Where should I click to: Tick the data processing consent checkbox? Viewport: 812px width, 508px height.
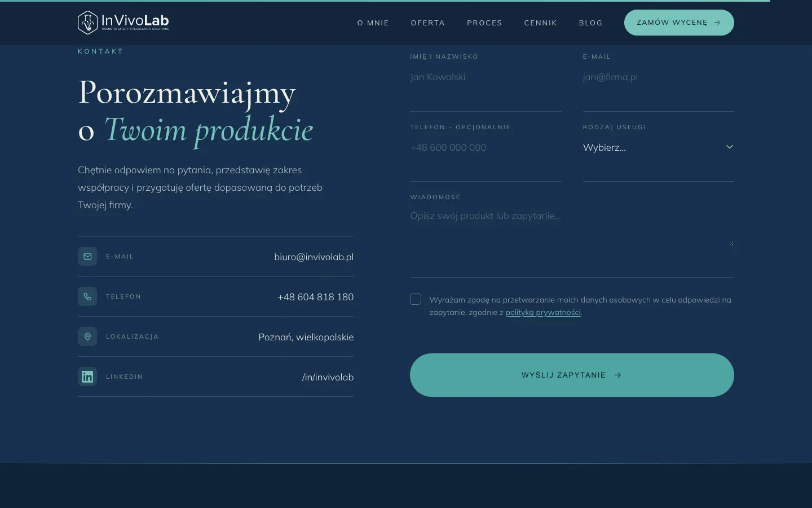point(416,299)
